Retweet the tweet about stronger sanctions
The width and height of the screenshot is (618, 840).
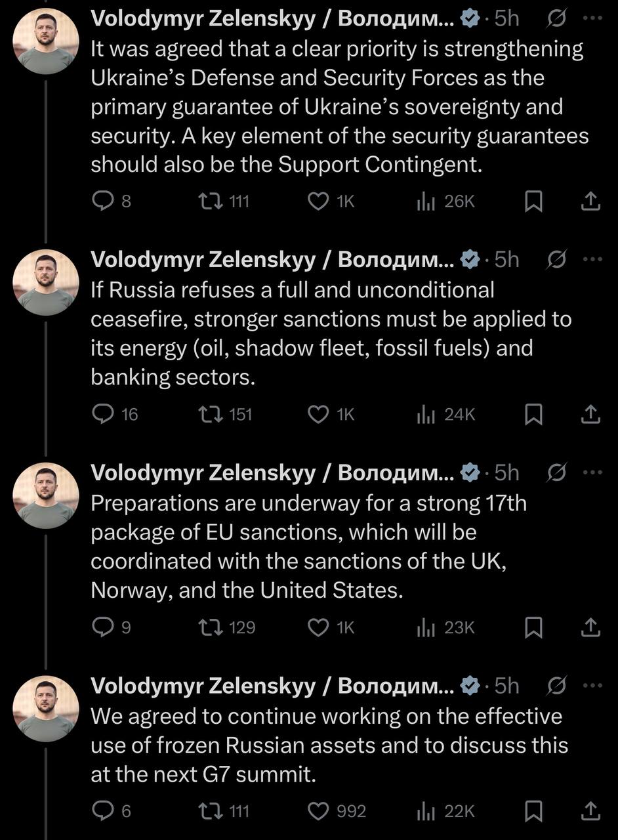[x=211, y=414]
